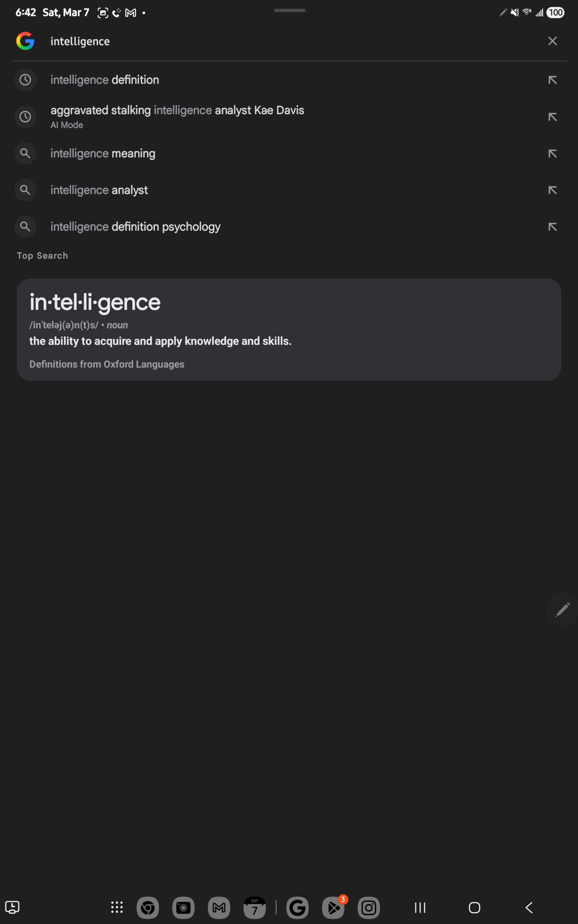578x924 pixels.
Task: Autofill "intelligence analyst" using its arrow
Action: [x=552, y=190]
